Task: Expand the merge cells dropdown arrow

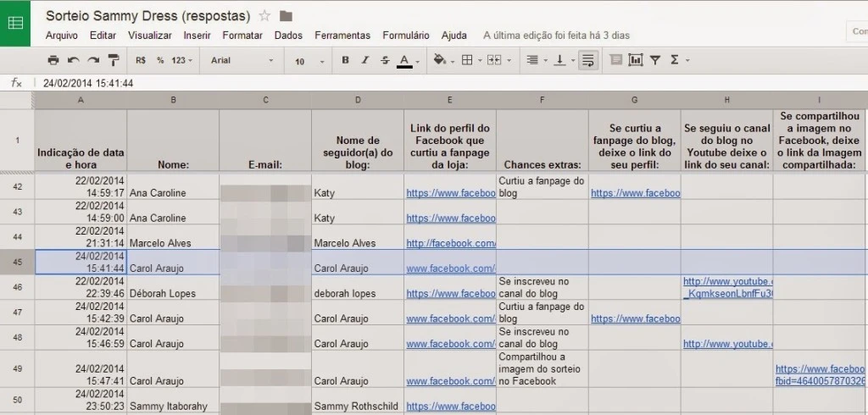Action: click(x=509, y=60)
